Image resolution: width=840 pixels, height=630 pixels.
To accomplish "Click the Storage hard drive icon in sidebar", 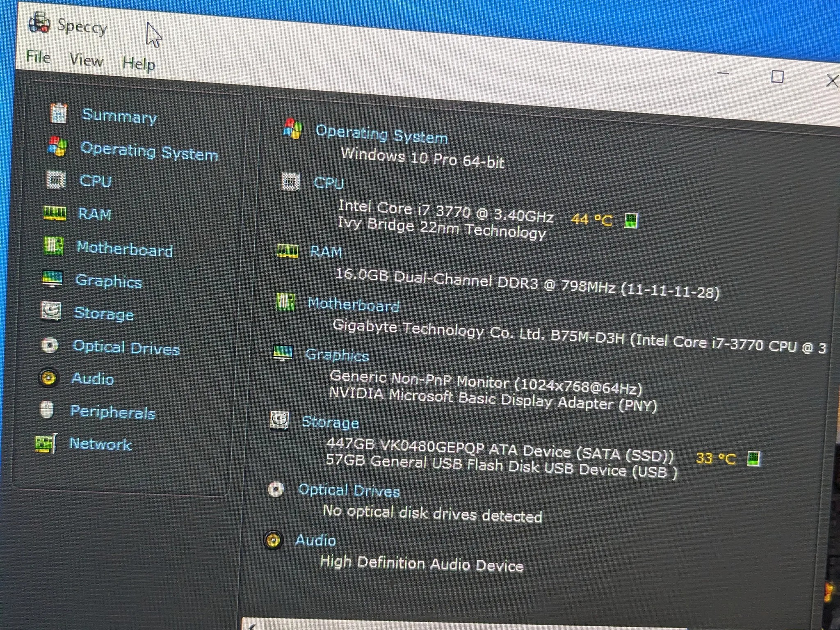I will pyautogui.click(x=51, y=311).
